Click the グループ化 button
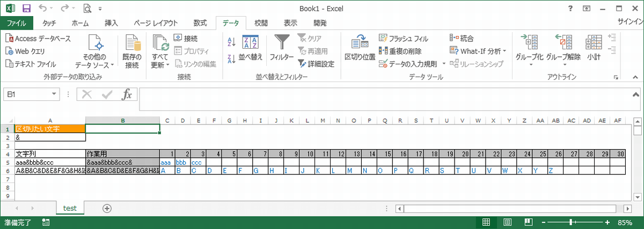This screenshot has height=229, width=644. pyautogui.click(x=529, y=52)
